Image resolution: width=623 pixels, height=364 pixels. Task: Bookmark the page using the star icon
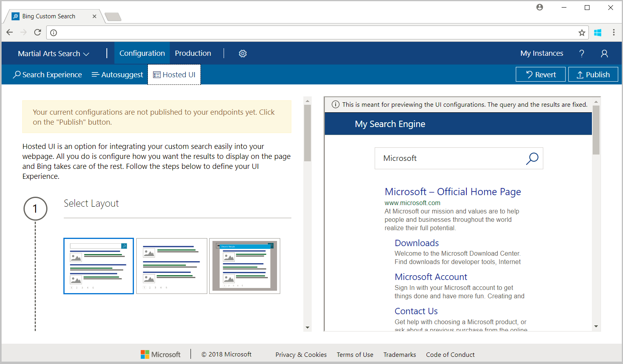[x=582, y=32]
